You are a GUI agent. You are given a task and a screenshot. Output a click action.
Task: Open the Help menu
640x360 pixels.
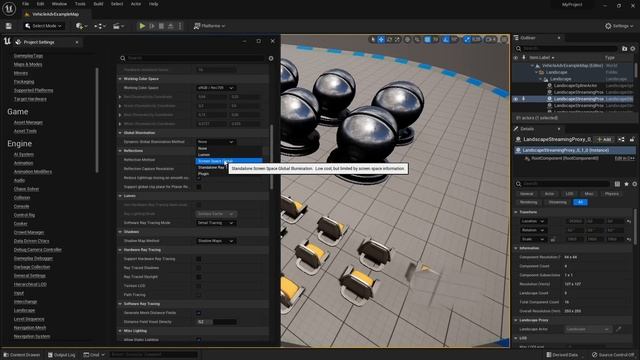coord(153,4)
